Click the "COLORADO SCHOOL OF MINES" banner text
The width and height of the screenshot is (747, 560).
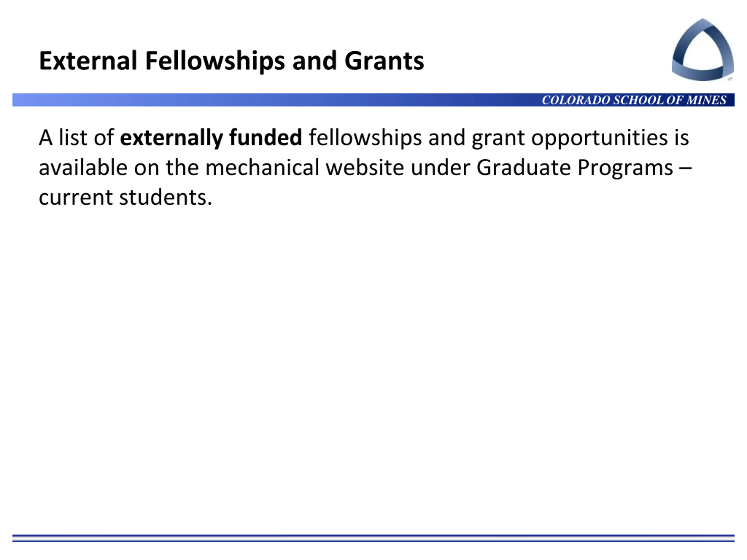tap(634, 100)
